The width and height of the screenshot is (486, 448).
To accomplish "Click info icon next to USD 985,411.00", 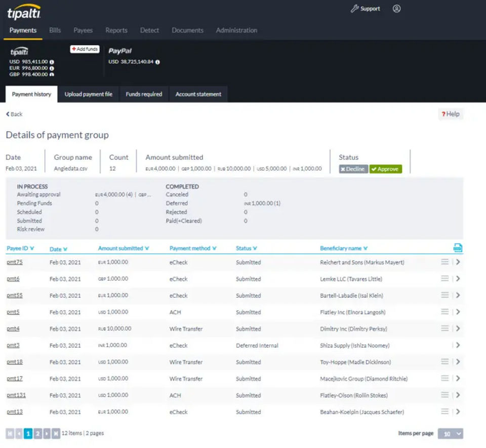I will pos(52,62).
